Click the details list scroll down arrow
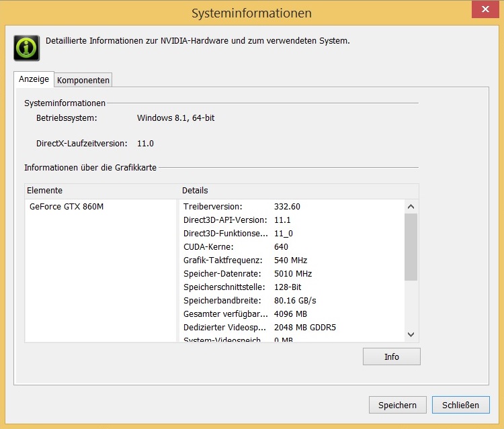Viewport: 504px width, 429px height. pos(411,334)
